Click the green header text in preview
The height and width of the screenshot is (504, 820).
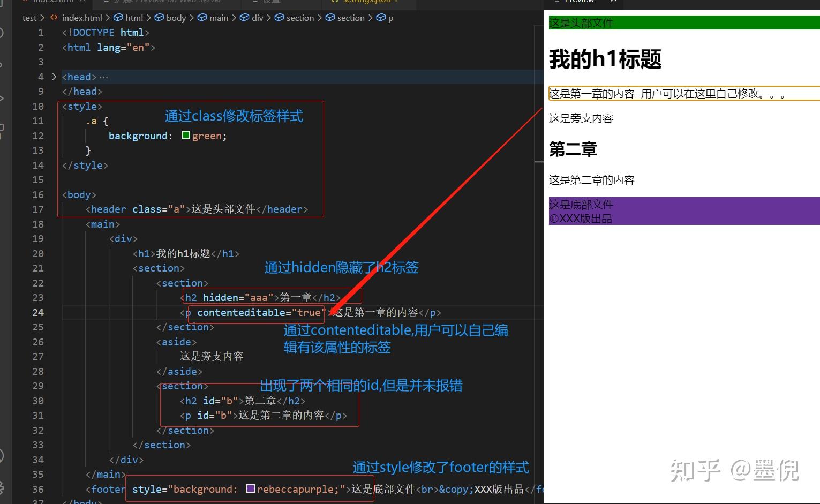581,23
